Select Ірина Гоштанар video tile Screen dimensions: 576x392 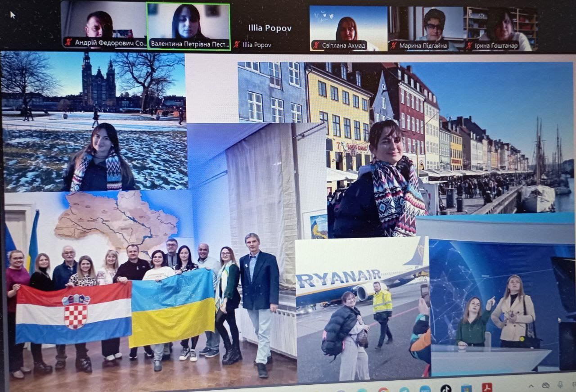[500, 29]
